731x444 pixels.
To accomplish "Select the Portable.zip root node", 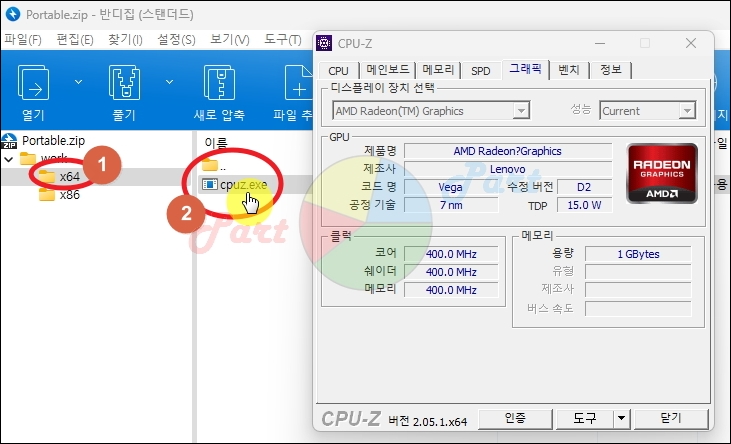I will (54, 140).
